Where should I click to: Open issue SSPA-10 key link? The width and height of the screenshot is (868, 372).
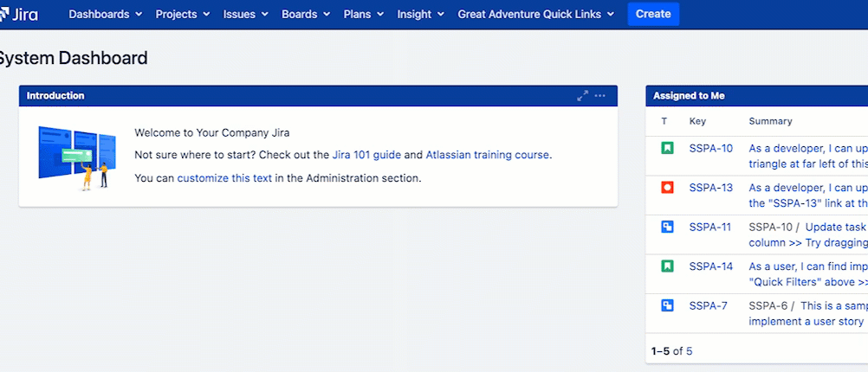[x=711, y=148]
